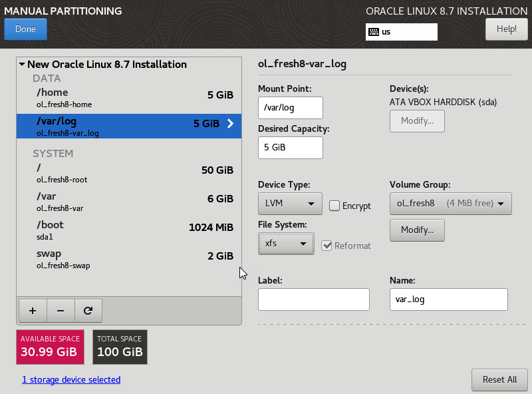The width and height of the screenshot is (532, 394).
Task: Click the ol_fresh8-var_log title text
Action: [x=302, y=64]
